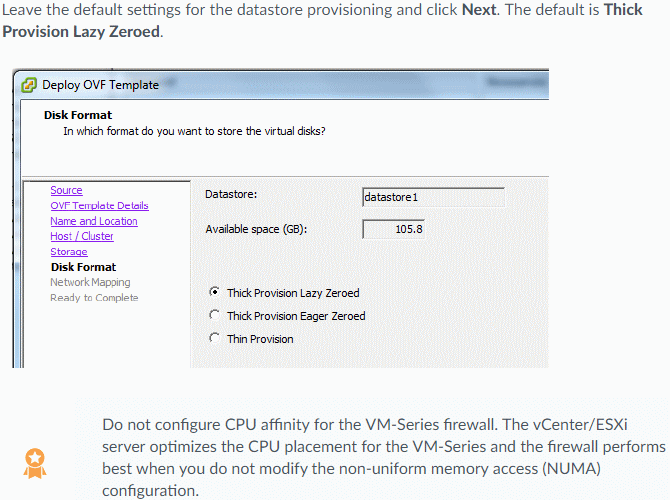Open the Storage step link
The height and width of the screenshot is (500, 670).
69,252
